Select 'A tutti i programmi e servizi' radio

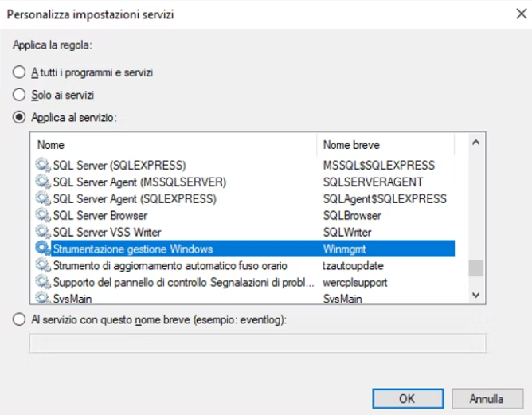coord(19,72)
